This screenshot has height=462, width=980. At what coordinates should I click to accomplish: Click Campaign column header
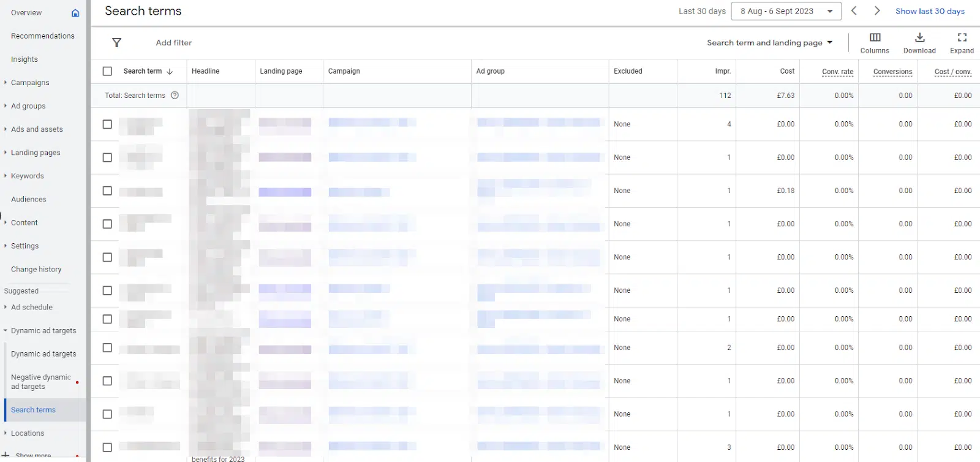pos(344,71)
